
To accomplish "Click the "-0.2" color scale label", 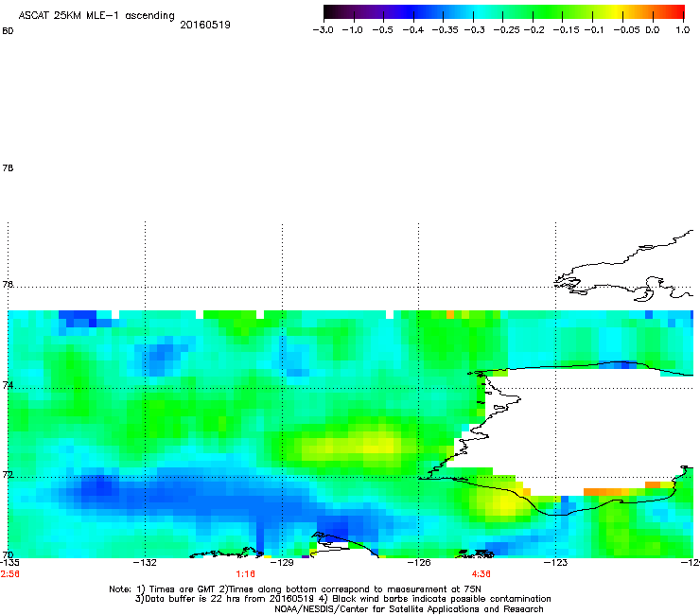I will coord(534,30).
